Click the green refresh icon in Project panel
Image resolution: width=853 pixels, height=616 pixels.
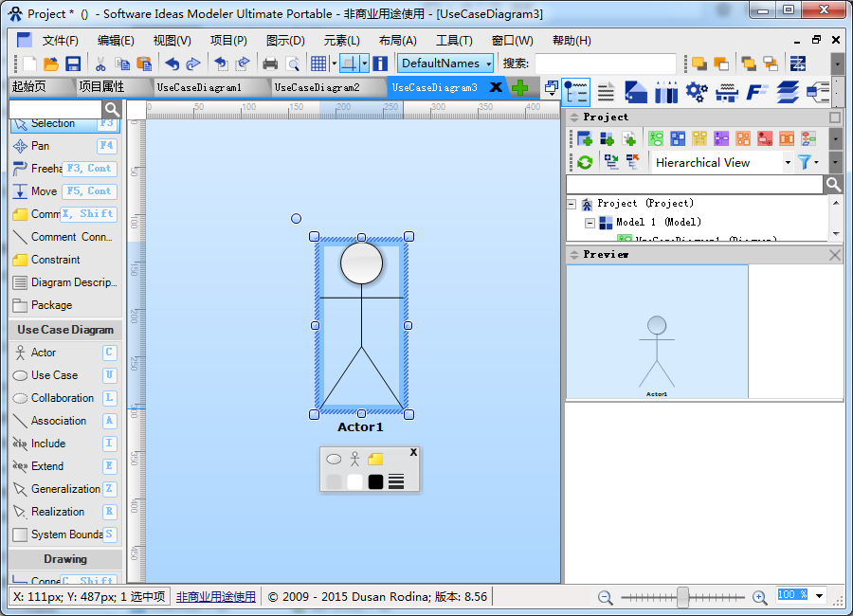[585, 162]
